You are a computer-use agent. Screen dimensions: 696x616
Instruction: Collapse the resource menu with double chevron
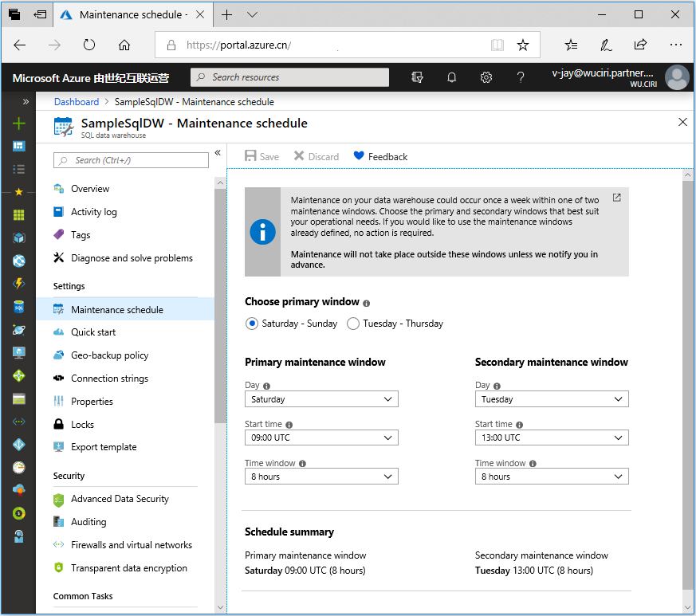[218, 153]
